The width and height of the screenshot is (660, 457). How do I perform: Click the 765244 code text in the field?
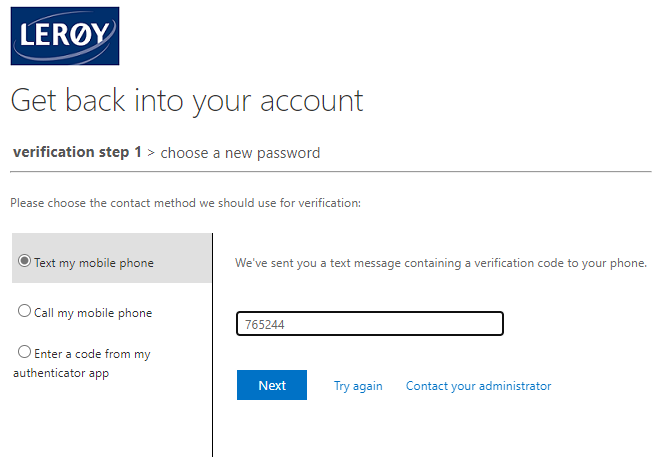pyautogui.click(x=265, y=324)
